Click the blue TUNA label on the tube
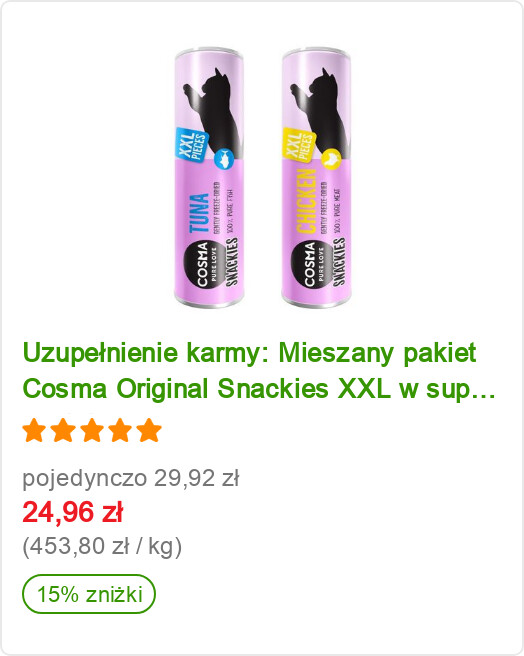Viewport: 524px width, 656px height. click(199, 213)
